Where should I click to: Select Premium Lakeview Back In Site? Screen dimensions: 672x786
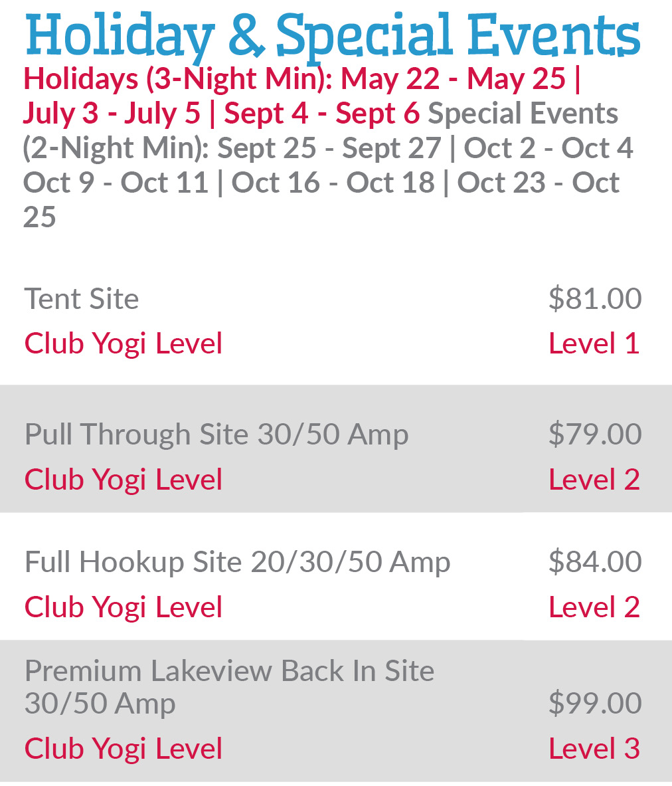(x=229, y=672)
